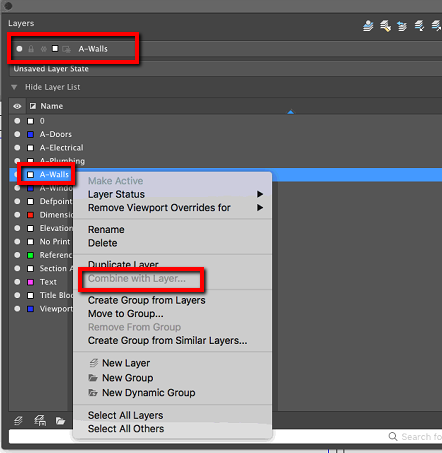Open the blue color swatch for A-Doors
Image resolution: width=442 pixels, height=453 pixels.
click(30, 134)
